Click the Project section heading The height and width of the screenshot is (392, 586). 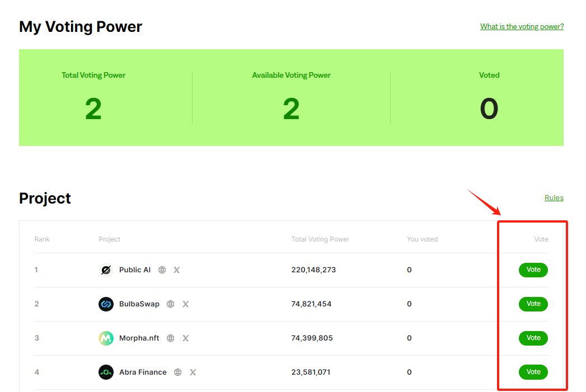tap(45, 199)
